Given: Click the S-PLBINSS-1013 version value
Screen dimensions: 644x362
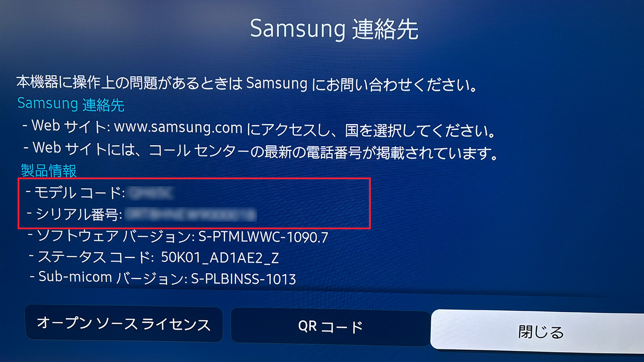Looking at the screenshot, I should click(244, 279).
